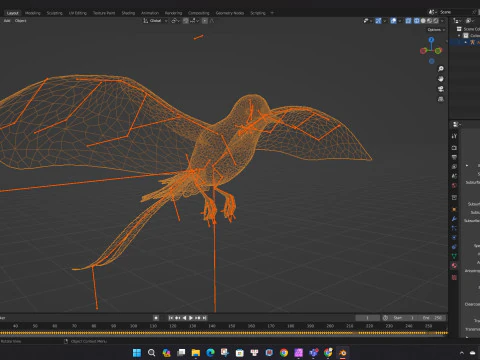480x360 pixels.
Task: Jump to the timeline end frame
Action: pyautogui.click(x=204, y=318)
